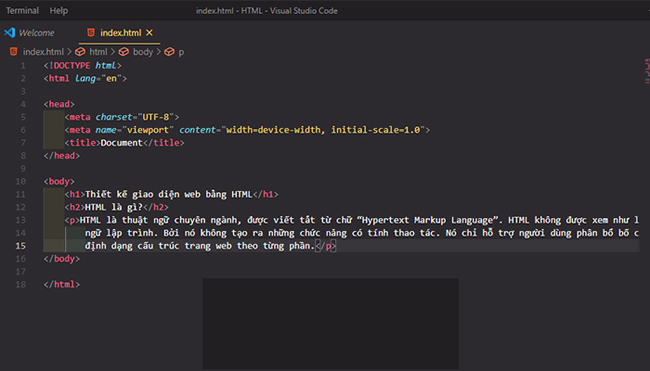Click the window title index.html - HTML - Visual Studio Code
Viewport: 650px width, 371px height.
[267, 11]
